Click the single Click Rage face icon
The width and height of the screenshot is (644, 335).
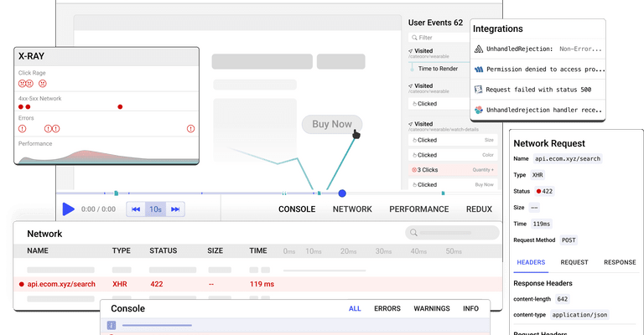tap(42, 84)
